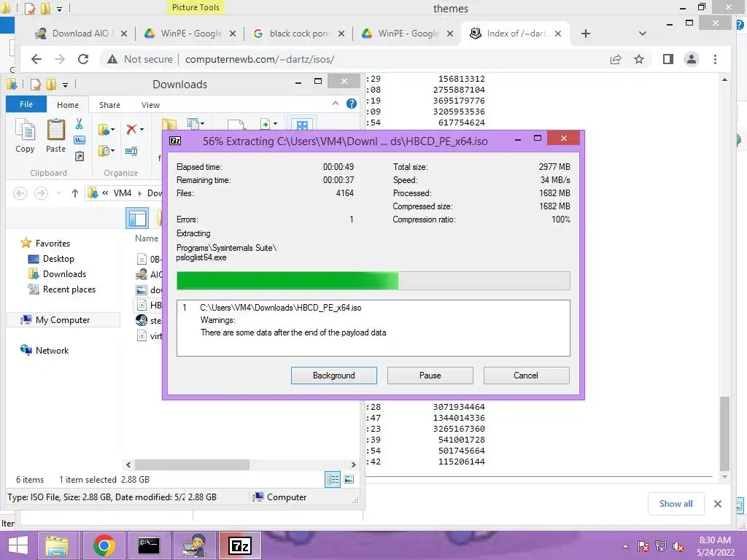
Task: Switch Explorer to large thumbnails view icon
Action: (349, 480)
